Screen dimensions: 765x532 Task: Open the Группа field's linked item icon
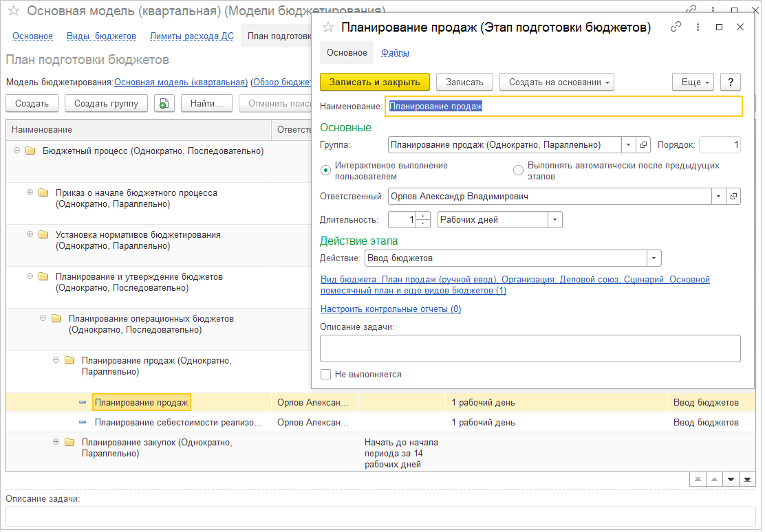coord(644,145)
